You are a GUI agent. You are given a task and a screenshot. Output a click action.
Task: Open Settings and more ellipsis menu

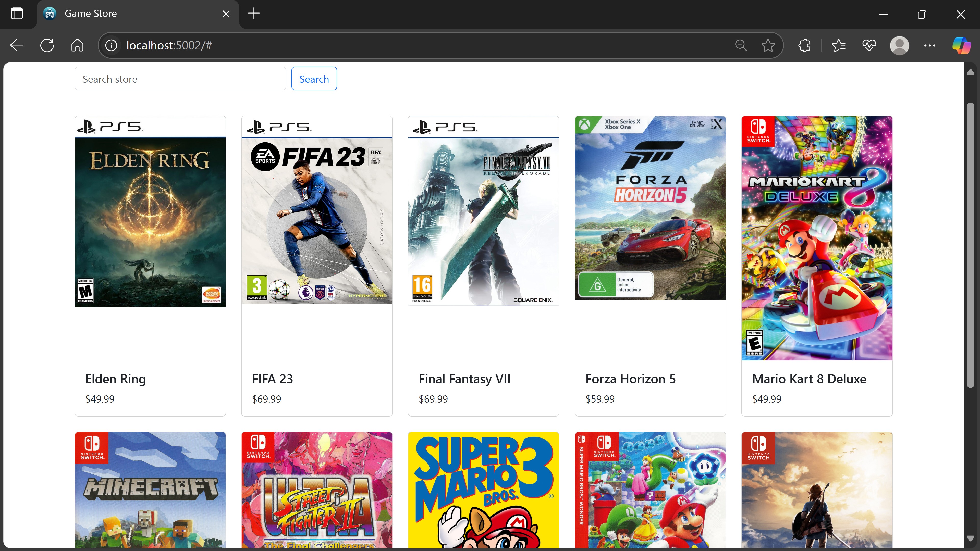930,46
